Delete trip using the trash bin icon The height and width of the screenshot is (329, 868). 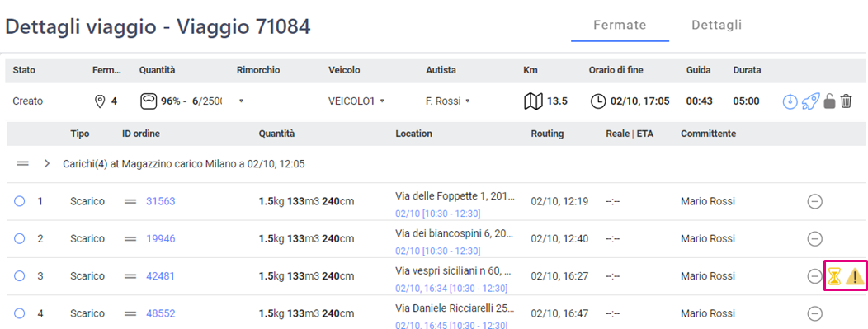click(846, 101)
